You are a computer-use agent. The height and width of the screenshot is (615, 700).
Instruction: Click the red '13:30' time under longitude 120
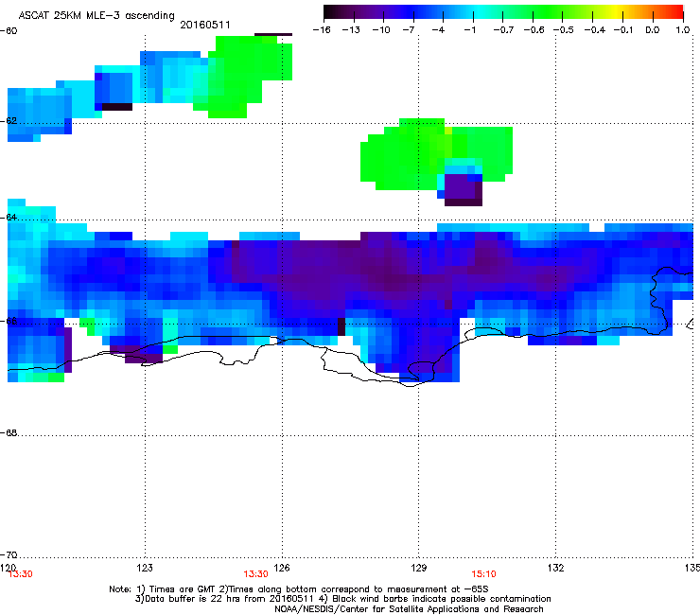click(x=21, y=574)
